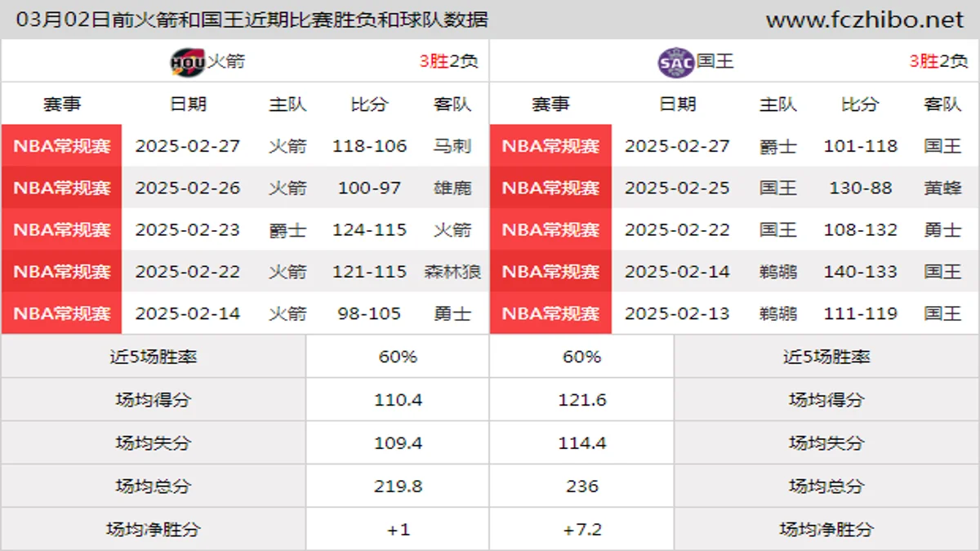The image size is (980, 551).
Task: Click the opponent 马刺 in Rockets table
Action: [452, 146]
